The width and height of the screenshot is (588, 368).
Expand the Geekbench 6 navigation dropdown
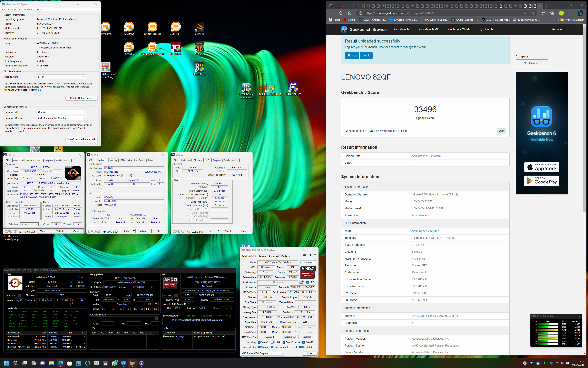(404, 29)
